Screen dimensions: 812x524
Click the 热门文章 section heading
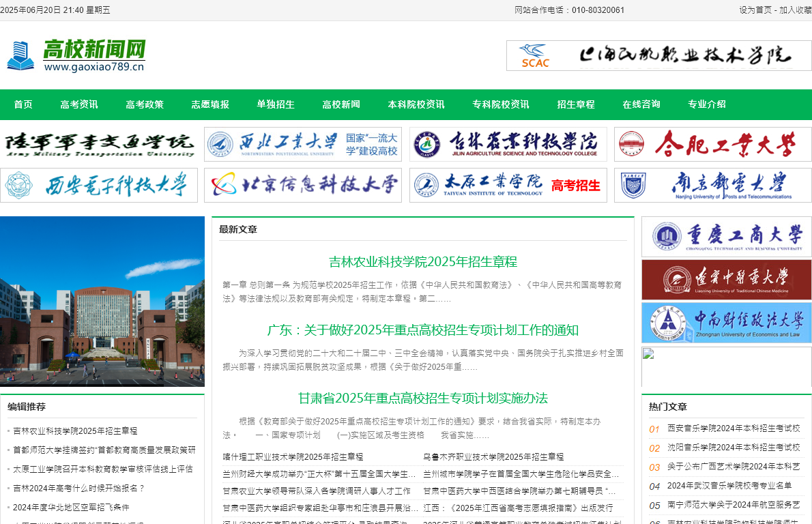click(668, 407)
